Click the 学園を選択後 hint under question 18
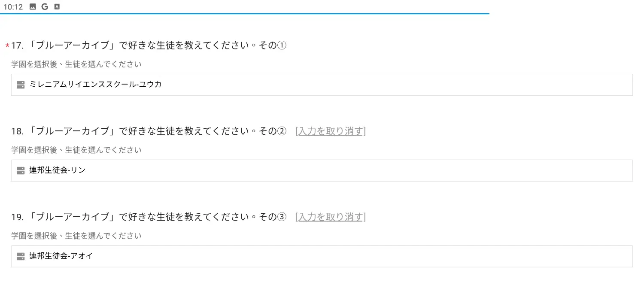Image resolution: width=644 pixels, height=297 pixels. point(76,150)
